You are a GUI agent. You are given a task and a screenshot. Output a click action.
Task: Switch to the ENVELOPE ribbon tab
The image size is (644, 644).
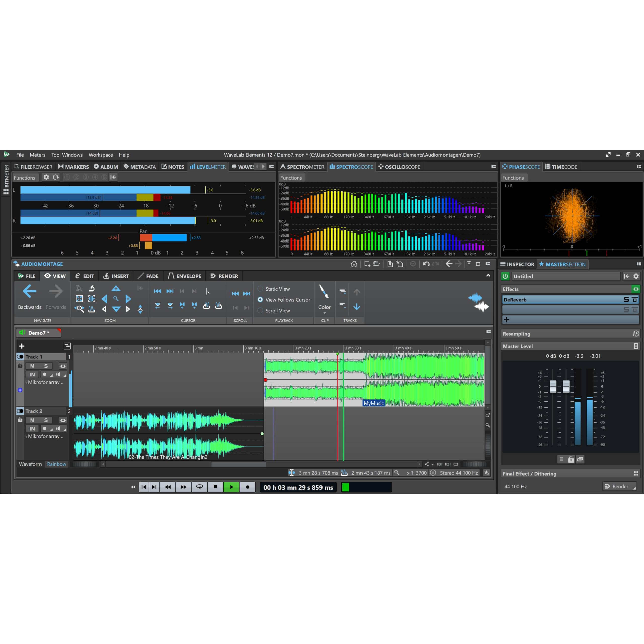pyautogui.click(x=184, y=276)
